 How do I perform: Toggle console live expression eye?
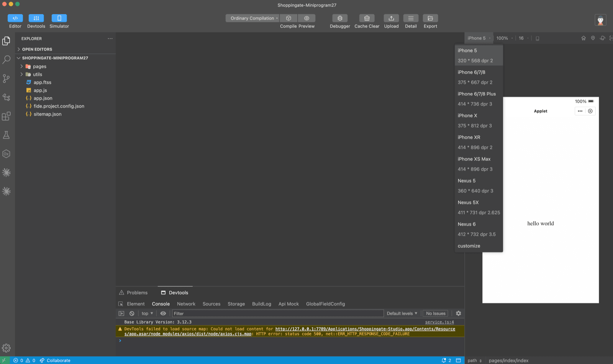(163, 313)
